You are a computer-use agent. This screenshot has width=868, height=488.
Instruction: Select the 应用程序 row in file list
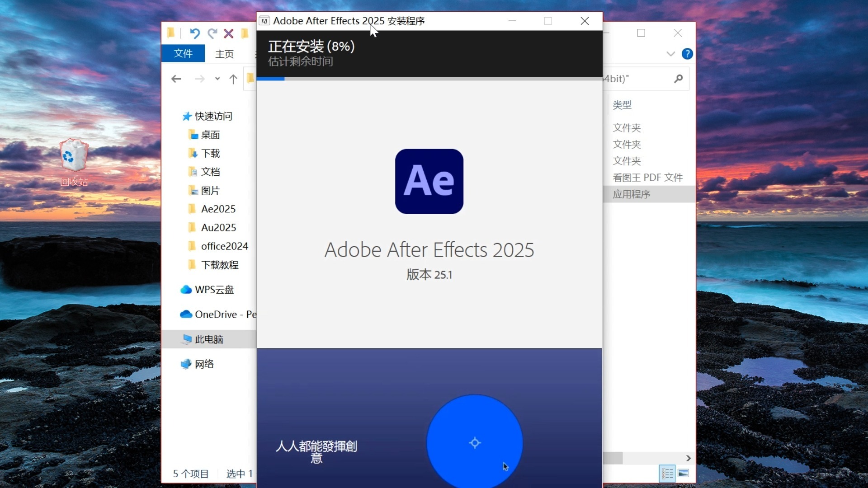click(x=649, y=194)
